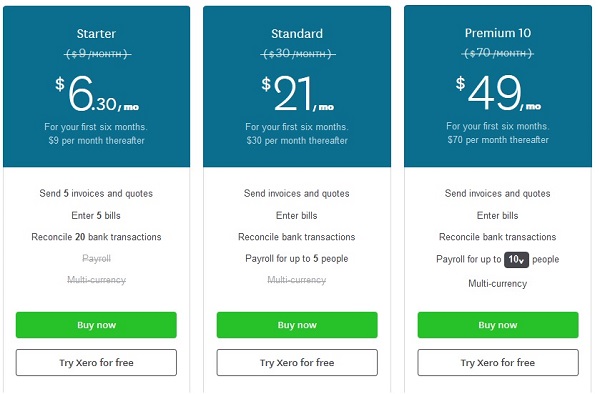Click Buy now under Premium 10 plan
The height and width of the screenshot is (394, 600).
pos(498,325)
